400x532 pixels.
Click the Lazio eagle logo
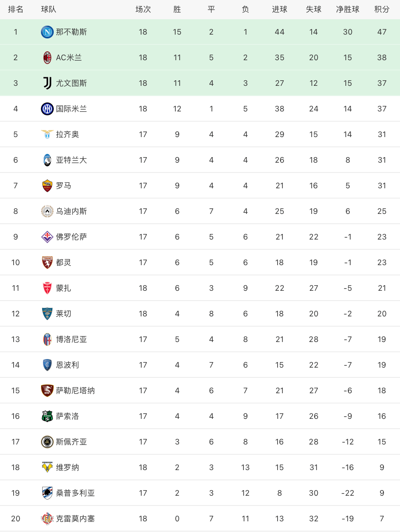tap(47, 134)
